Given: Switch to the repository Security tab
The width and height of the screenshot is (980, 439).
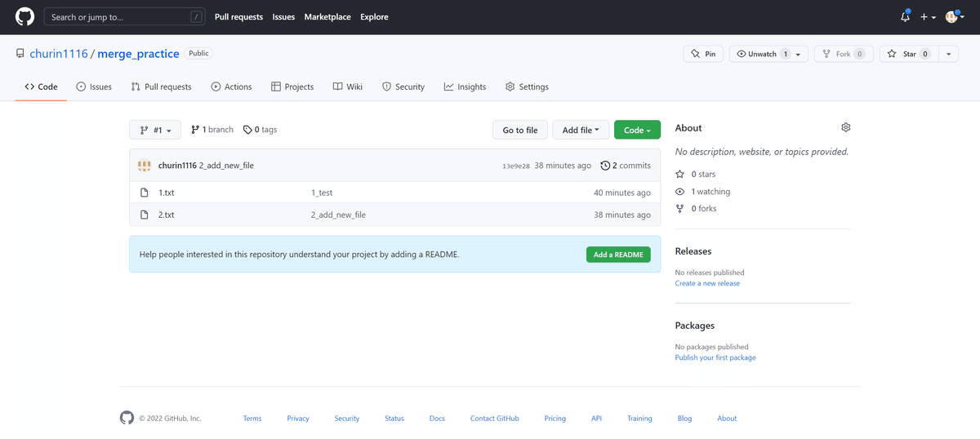Looking at the screenshot, I should click(x=403, y=86).
